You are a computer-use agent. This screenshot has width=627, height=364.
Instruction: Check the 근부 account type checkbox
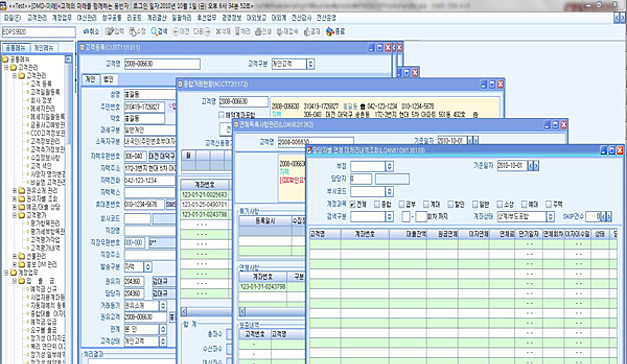401,204
